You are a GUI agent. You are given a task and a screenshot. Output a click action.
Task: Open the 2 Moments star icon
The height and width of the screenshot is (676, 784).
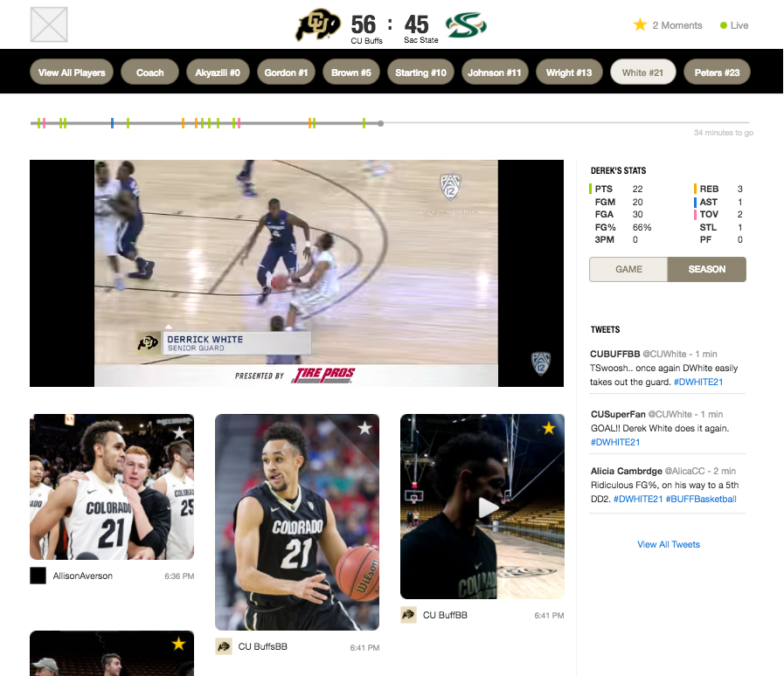tap(640, 25)
